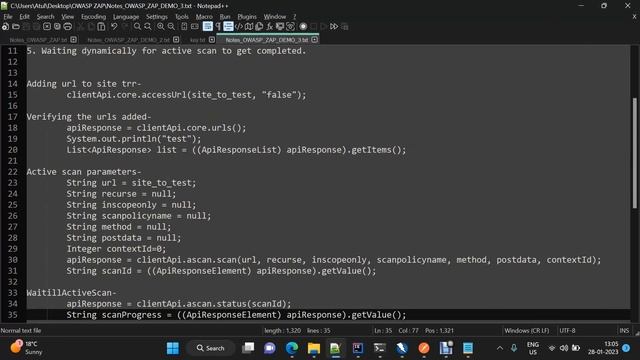This screenshot has width=640, height=360.
Task: Switch to the key.txt tab
Action: 198,40
